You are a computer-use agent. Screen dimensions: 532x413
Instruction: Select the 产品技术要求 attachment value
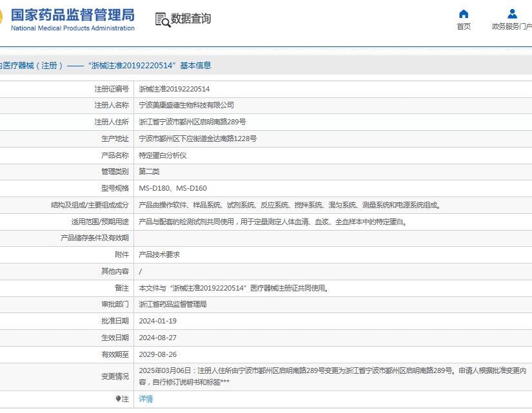pos(159,255)
